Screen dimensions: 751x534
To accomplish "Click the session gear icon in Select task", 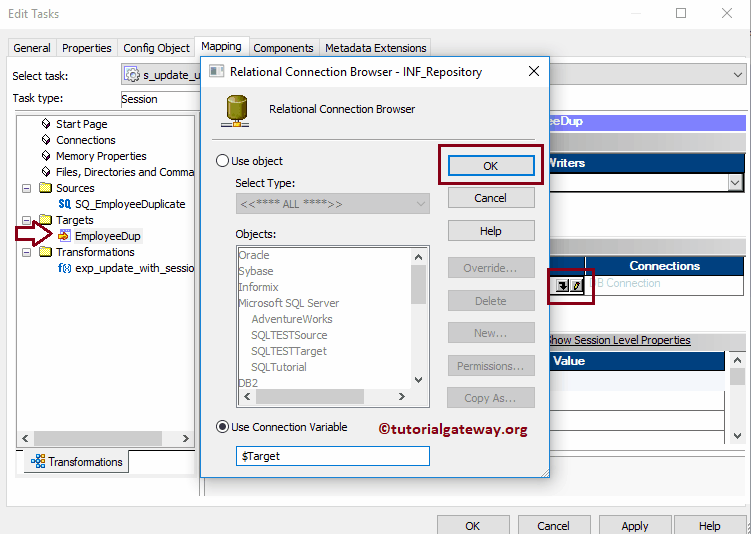I will (x=132, y=75).
